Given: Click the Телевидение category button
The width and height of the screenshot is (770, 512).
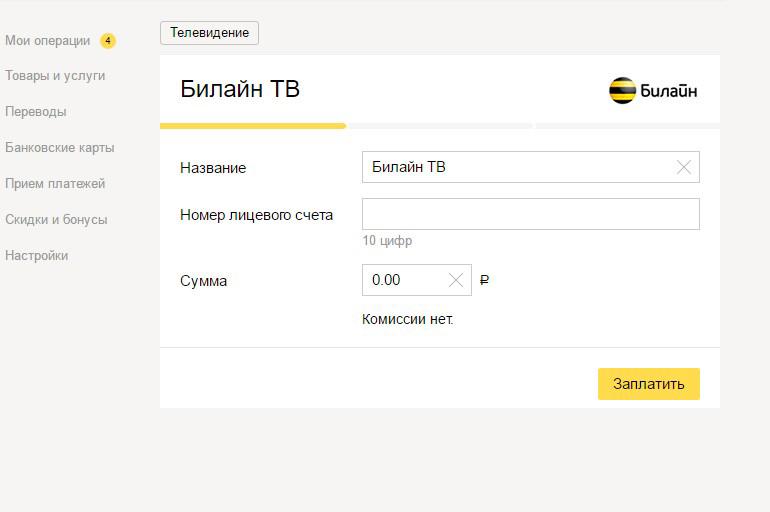Looking at the screenshot, I should [209, 33].
